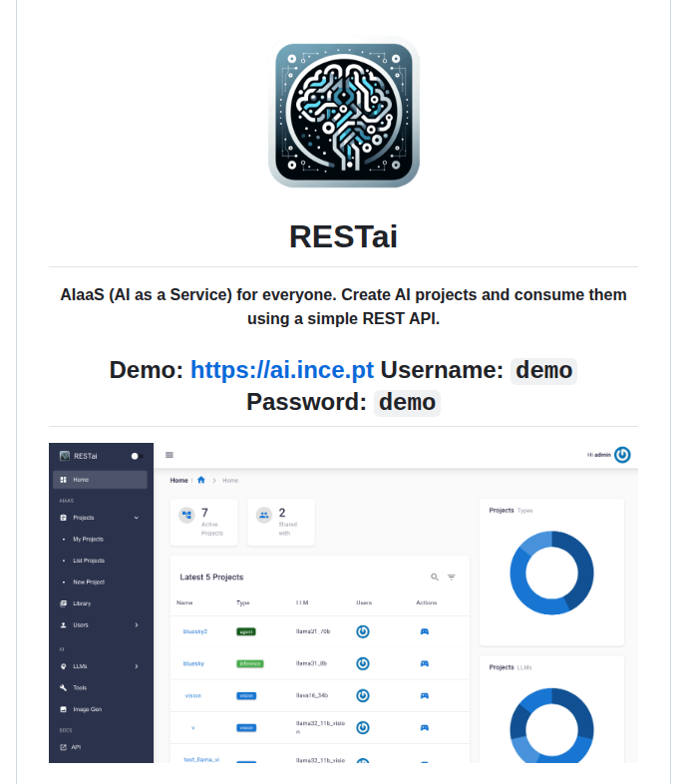The image size is (687, 784).
Task: Click the user icon in the v row
Action: pyautogui.click(x=363, y=727)
